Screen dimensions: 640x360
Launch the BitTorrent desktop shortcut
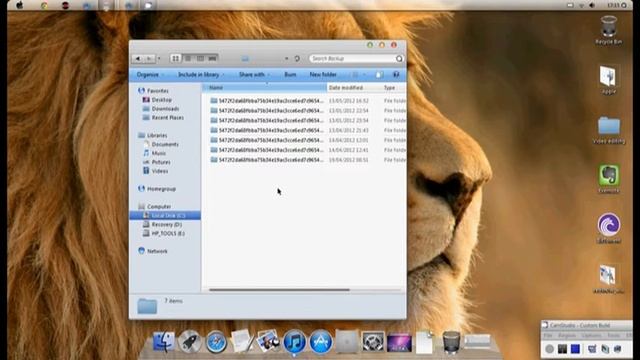tap(609, 228)
